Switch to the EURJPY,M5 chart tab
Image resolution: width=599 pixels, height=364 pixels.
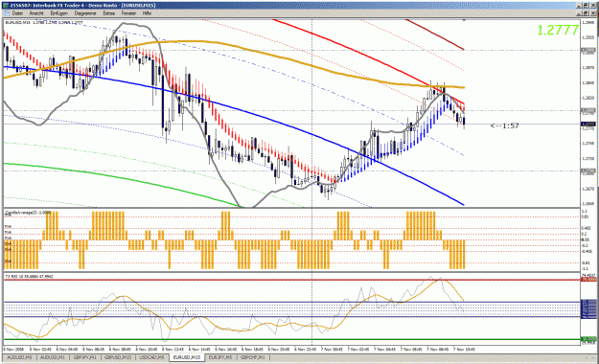[x=220, y=357]
